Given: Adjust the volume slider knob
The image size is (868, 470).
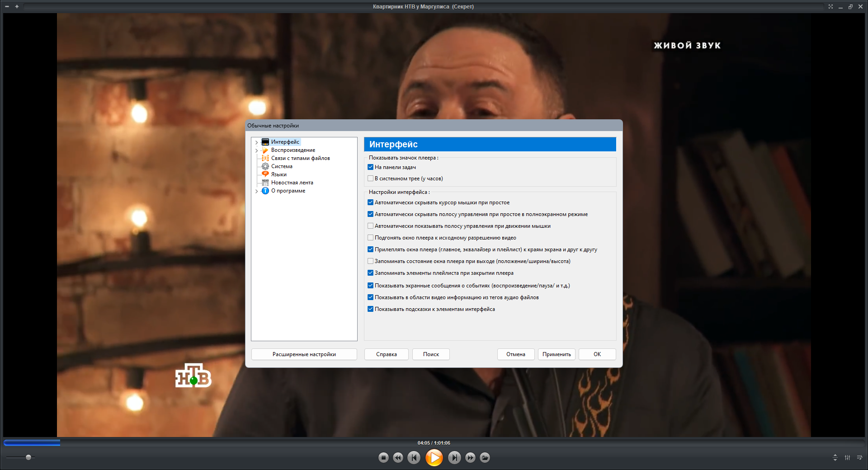Looking at the screenshot, I should point(28,457).
